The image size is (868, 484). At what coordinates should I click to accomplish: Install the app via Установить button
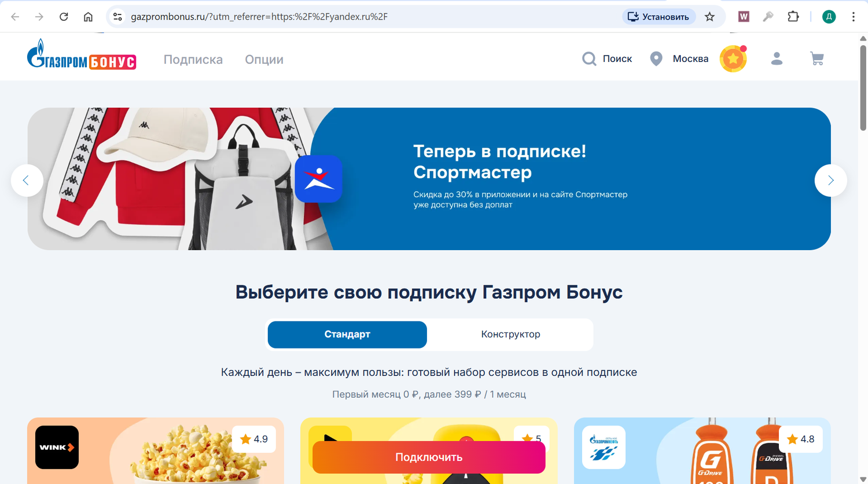pos(659,17)
